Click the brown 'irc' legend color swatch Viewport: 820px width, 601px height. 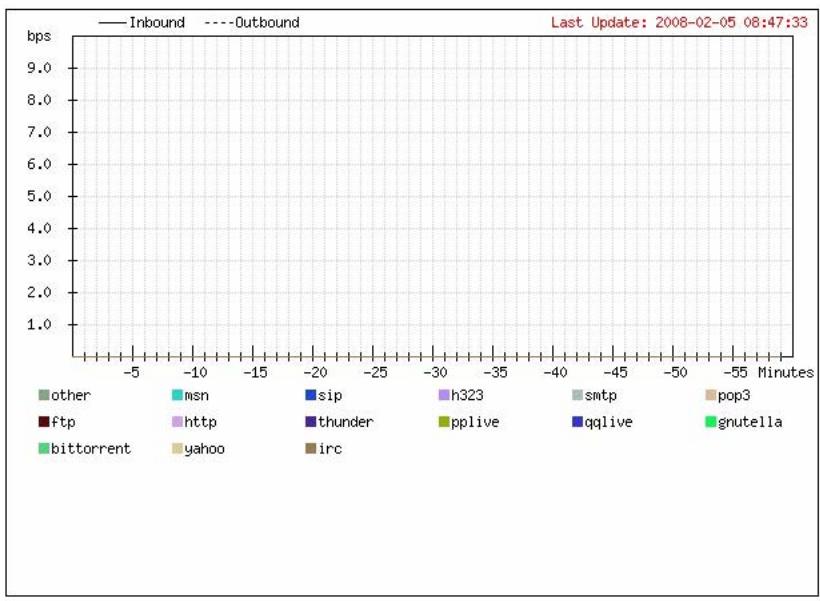[x=311, y=448]
